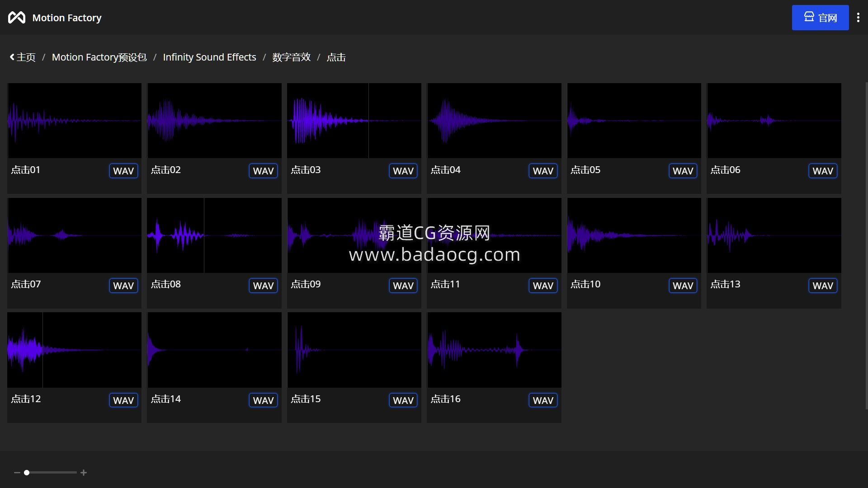The image size is (868, 488).
Task: Preview waveform thumbnail of 点击14
Action: pos(214,350)
